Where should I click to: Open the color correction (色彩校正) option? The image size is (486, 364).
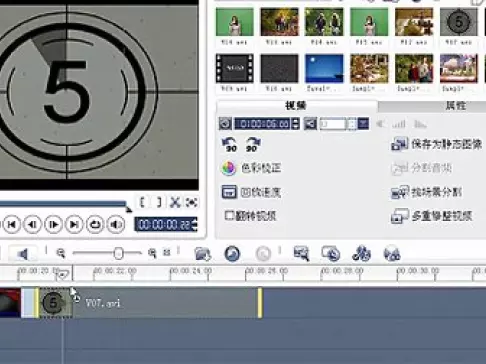[251, 168]
